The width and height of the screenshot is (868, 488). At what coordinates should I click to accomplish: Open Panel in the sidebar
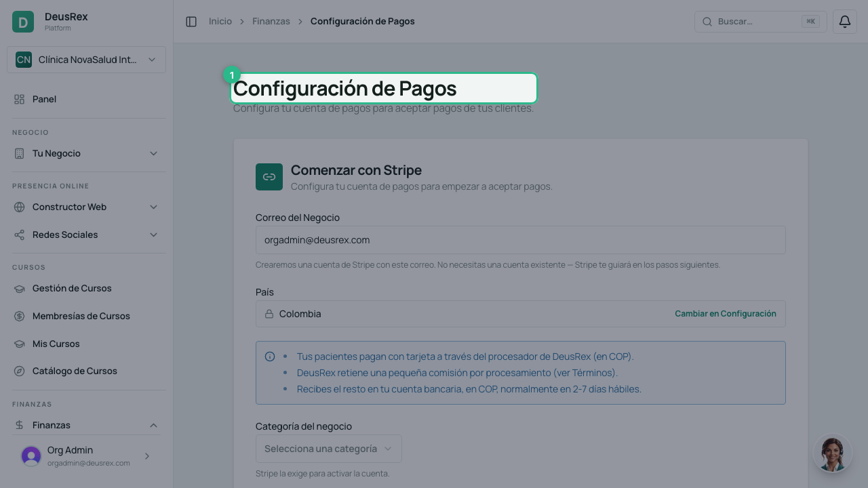87,99
